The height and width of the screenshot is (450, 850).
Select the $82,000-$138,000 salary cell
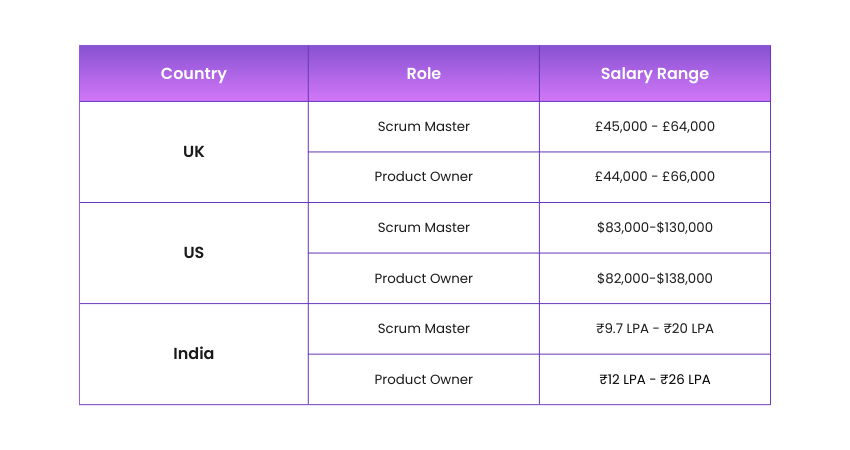654,278
